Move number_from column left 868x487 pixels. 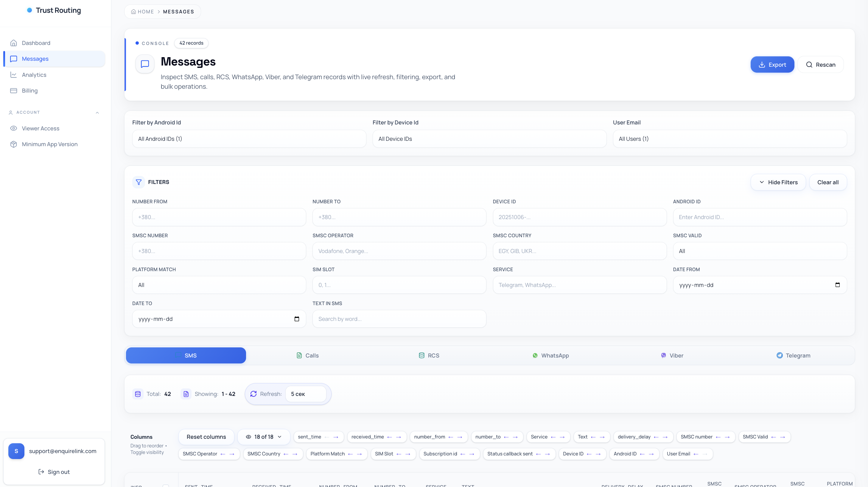pyautogui.click(x=450, y=437)
